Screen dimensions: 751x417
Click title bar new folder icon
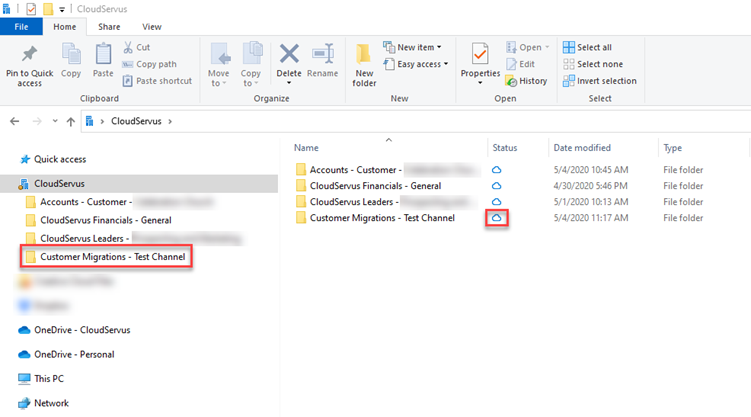[x=48, y=9]
